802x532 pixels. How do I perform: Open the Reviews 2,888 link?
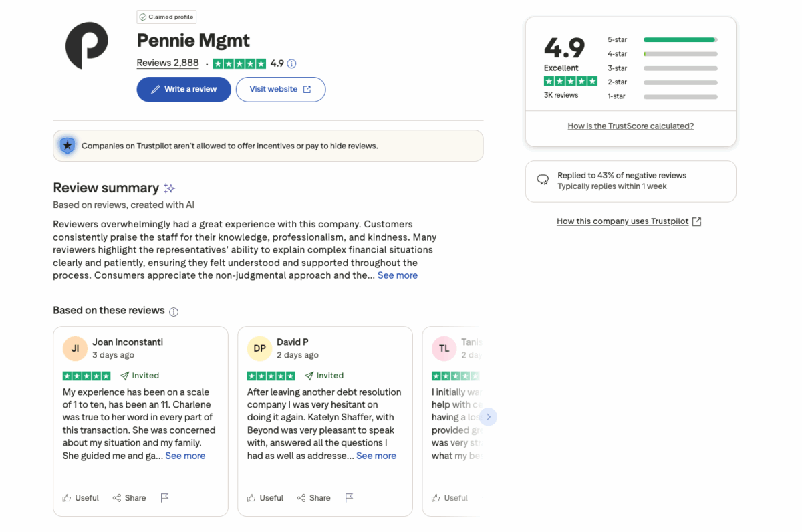pyautogui.click(x=168, y=63)
